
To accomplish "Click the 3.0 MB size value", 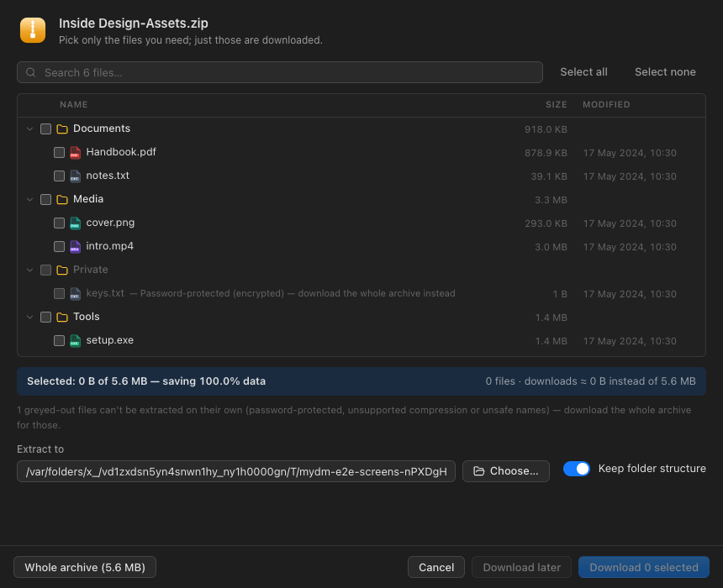I will (x=551, y=247).
